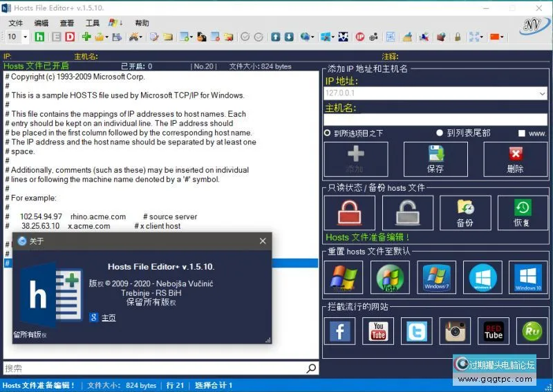
Task: Click the green H hosts enable icon
Action: click(x=39, y=37)
